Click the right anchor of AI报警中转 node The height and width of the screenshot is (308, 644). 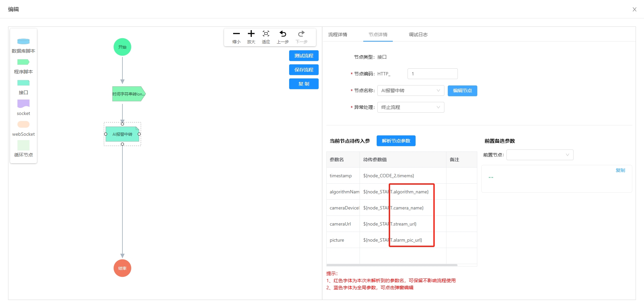pos(139,134)
